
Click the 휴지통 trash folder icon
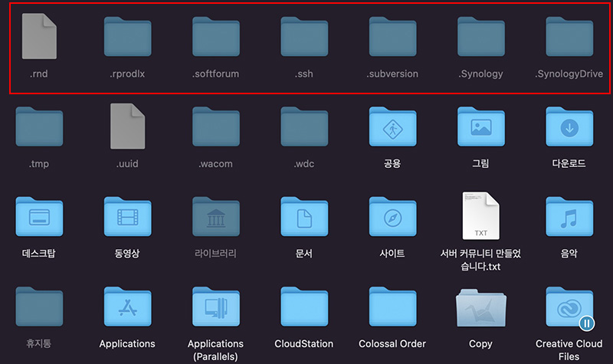39,307
